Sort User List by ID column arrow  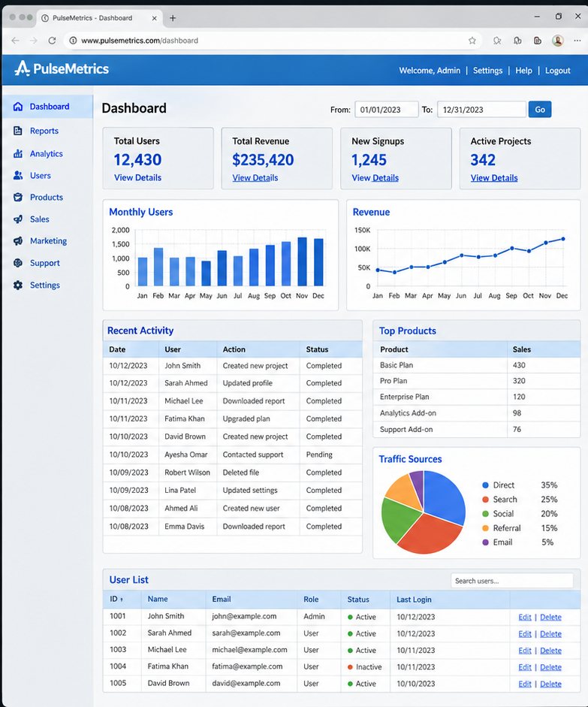point(122,600)
